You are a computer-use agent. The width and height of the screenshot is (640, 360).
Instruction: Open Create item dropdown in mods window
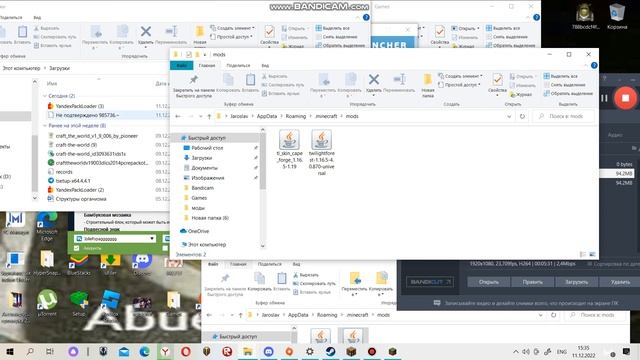coord(460,76)
